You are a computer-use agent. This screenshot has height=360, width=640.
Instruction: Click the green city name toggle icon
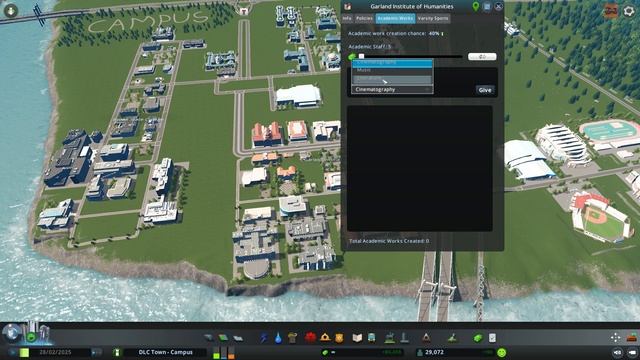pyautogui.click(x=117, y=352)
